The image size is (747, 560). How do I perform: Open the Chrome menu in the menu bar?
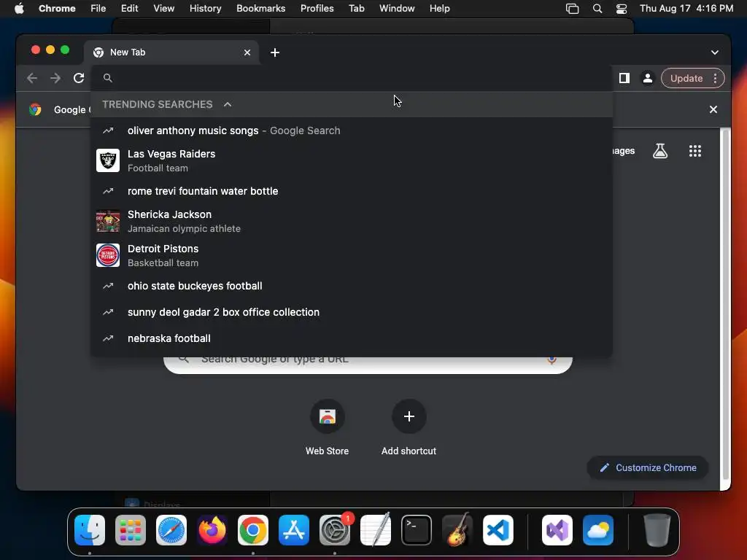pyautogui.click(x=57, y=9)
